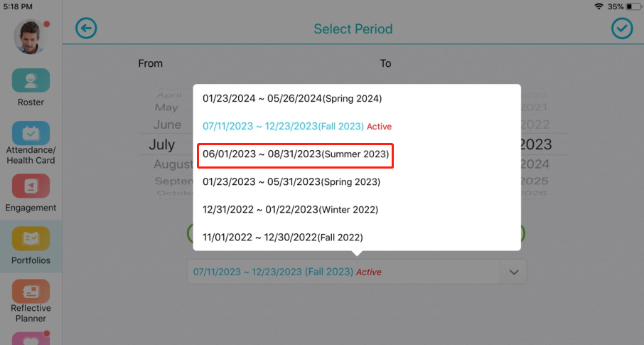Open the Engagement icon

(x=31, y=186)
